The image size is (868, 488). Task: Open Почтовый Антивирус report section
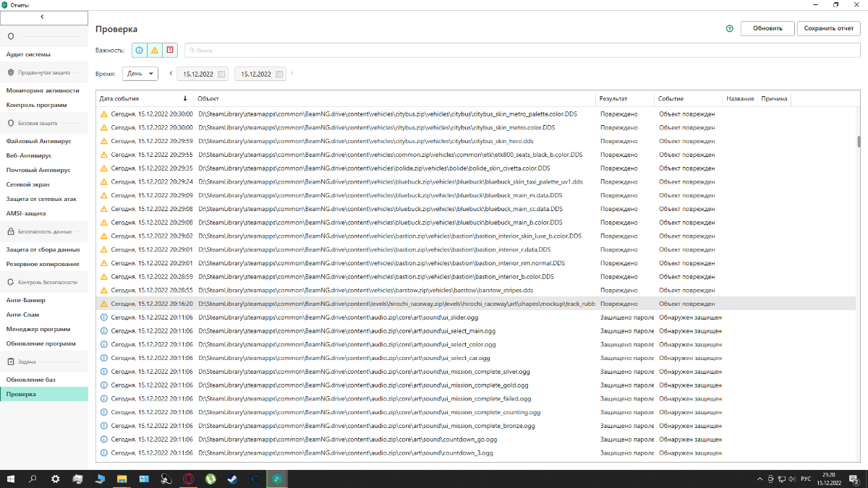pos(44,170)
